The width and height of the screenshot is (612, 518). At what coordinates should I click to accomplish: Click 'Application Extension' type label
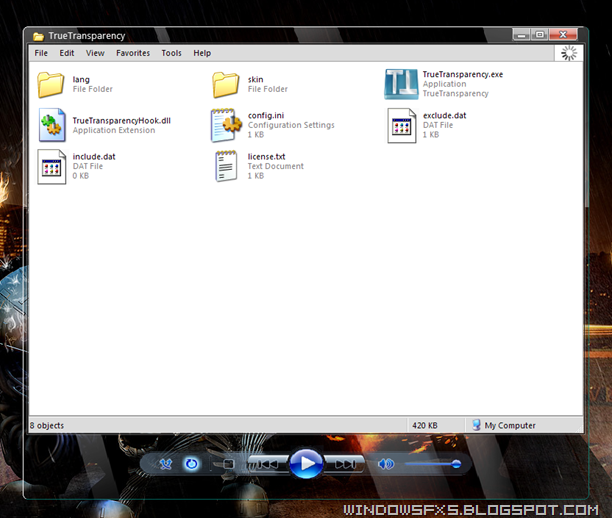(x=114, y=130)
